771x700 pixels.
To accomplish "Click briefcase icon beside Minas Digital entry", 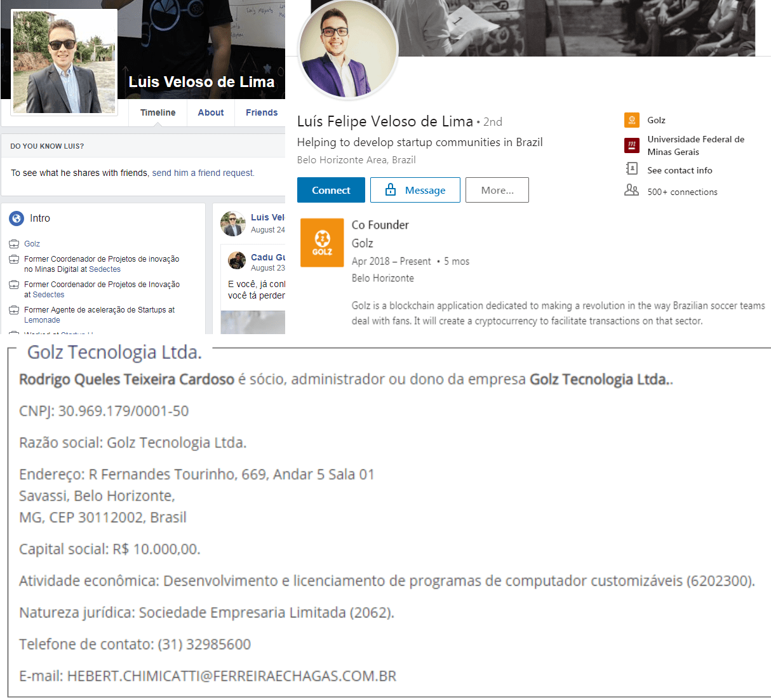I will 14,259.
